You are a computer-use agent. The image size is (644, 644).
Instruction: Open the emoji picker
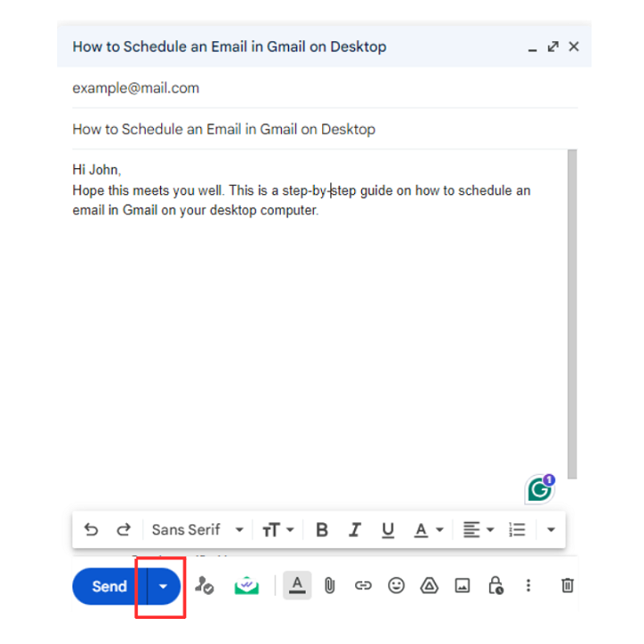[x=396, y=585]
